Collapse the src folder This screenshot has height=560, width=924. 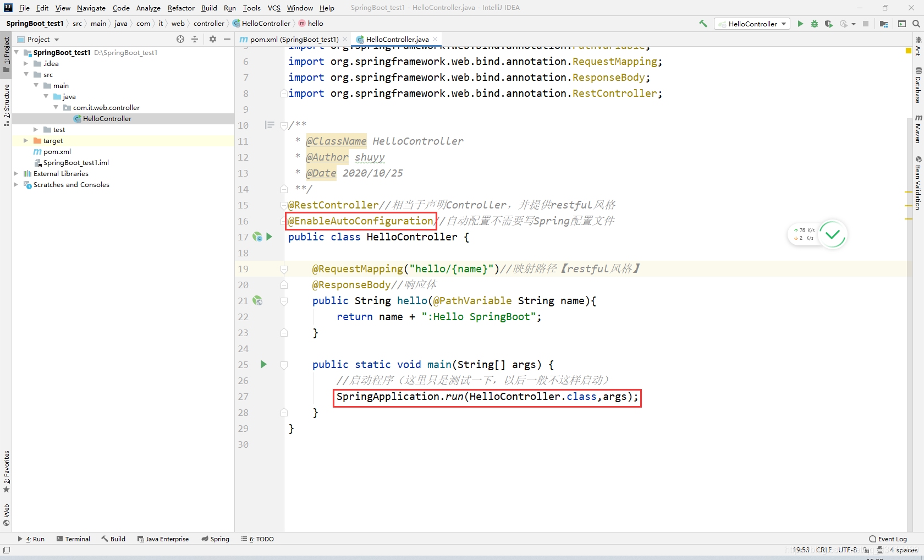26,74
